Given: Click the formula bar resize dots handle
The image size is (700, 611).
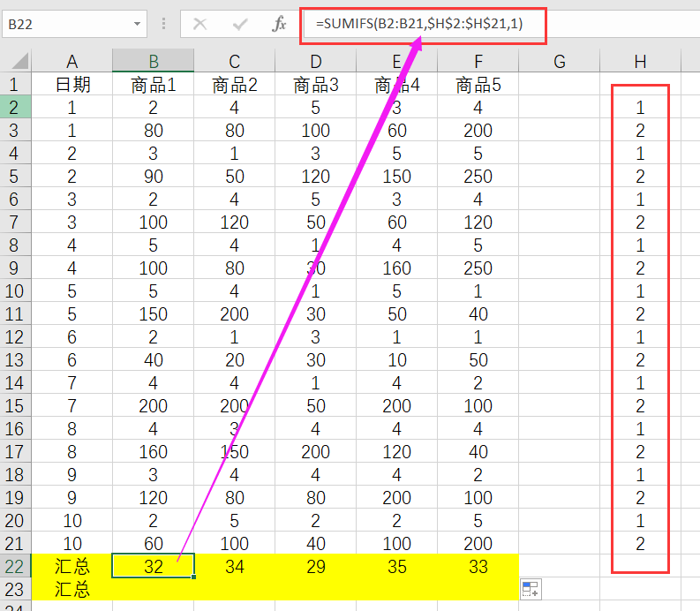Looking at the screenshot, I should click(163, 24).
